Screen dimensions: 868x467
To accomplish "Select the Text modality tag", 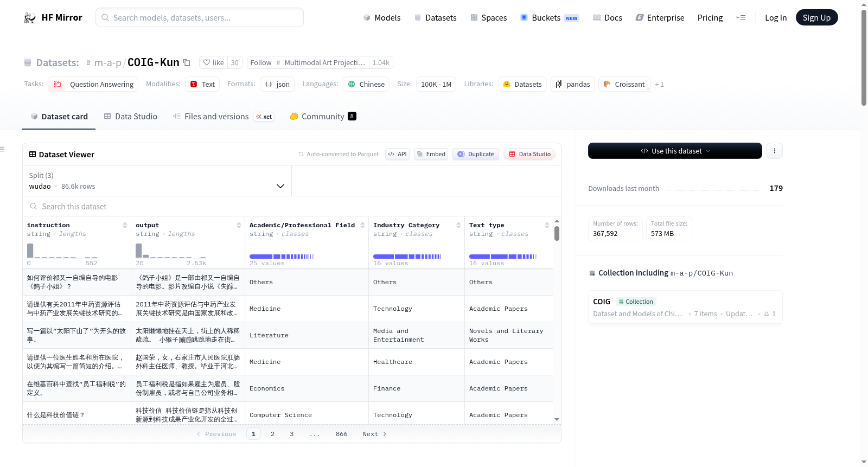I will (202, 84).
